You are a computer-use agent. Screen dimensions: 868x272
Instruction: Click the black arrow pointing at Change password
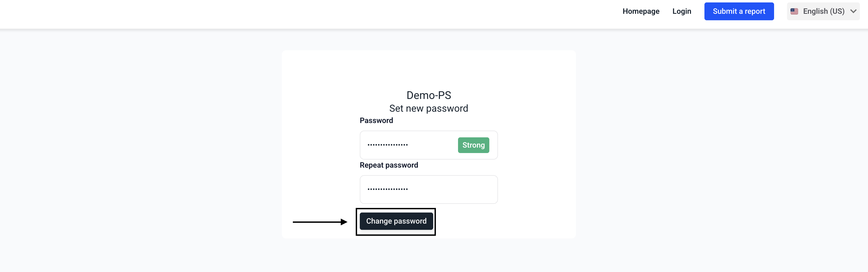point(320,222)
